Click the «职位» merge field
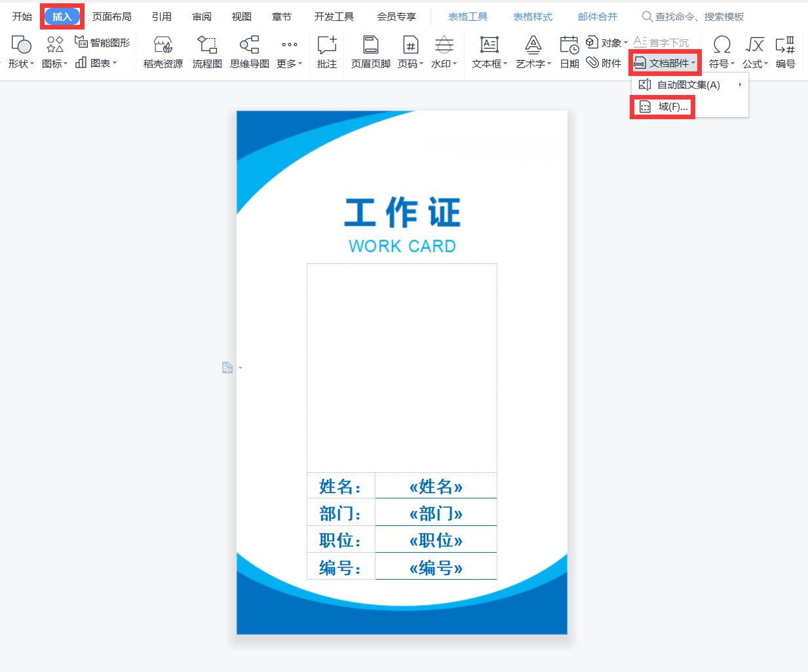Screen dimensions: 808x672 pos(436,540)
